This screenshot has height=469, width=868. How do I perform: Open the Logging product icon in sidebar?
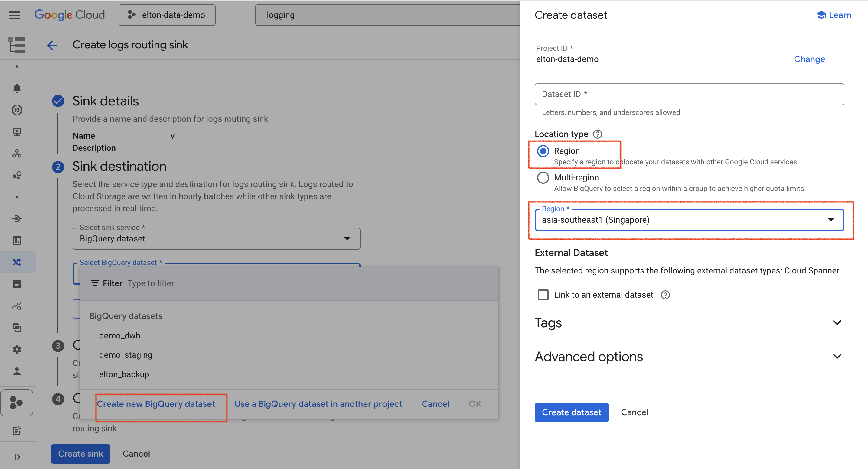pos(18,45)
